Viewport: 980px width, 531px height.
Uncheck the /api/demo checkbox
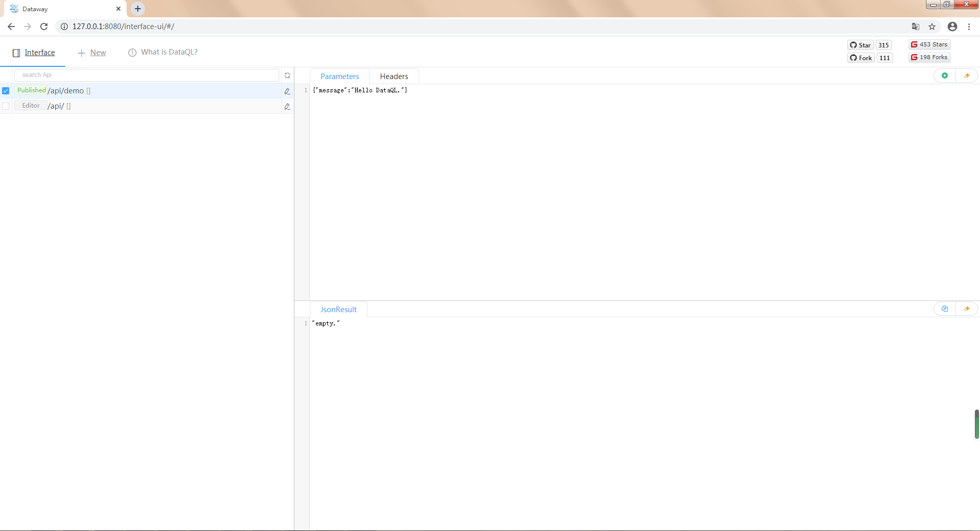pos(6,91)
